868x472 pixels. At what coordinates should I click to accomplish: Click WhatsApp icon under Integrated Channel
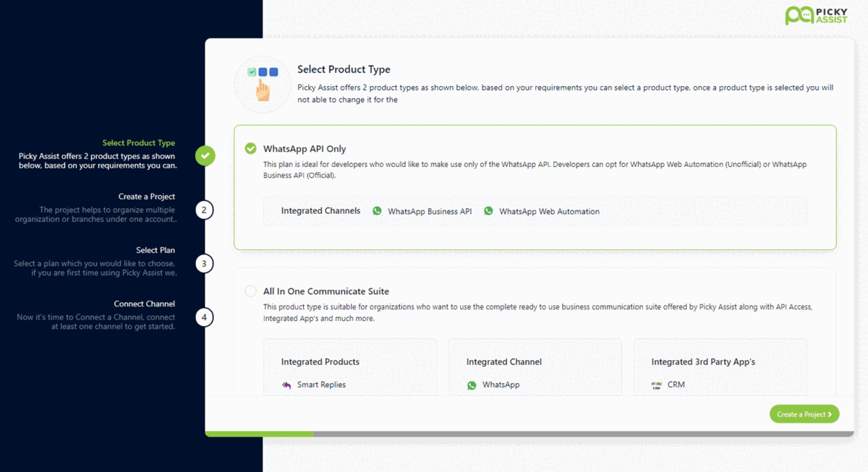pyautogui.click(x=472, y=385)
